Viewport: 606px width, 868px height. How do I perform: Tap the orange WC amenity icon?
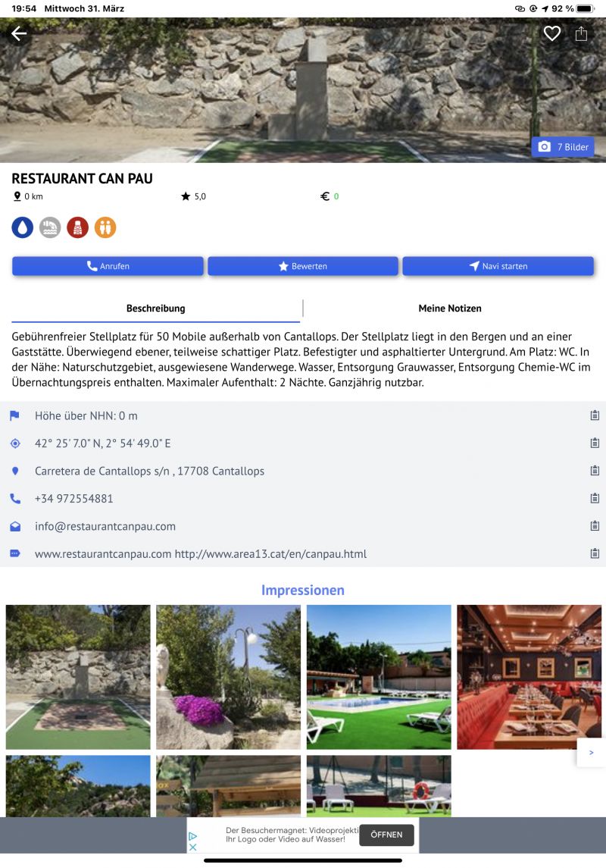pyautogui.click(x=105, y=227)
